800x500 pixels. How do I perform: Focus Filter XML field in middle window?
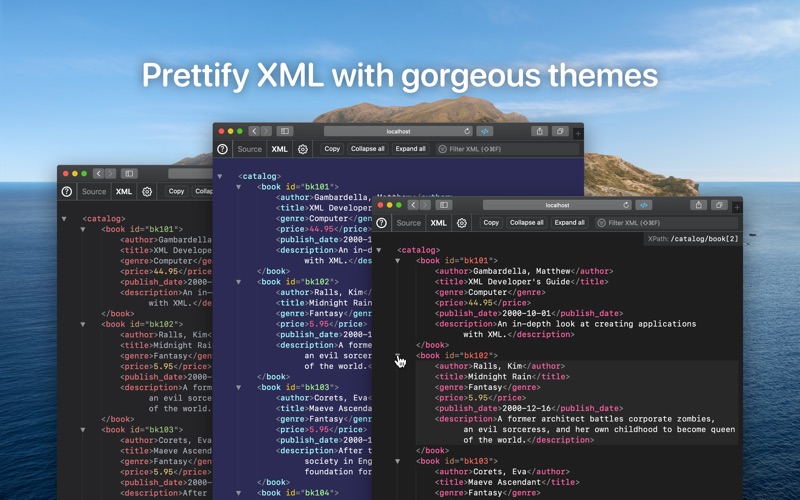pos(508,149)
